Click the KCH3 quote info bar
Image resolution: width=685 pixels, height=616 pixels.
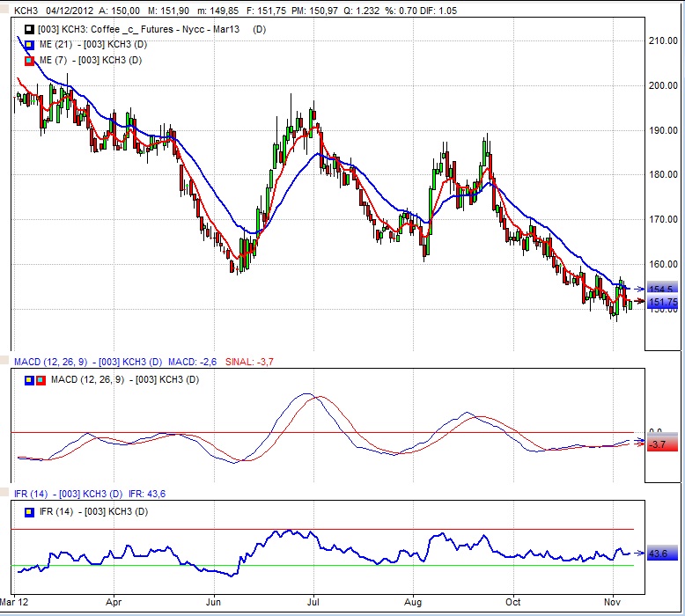(264, 9)
